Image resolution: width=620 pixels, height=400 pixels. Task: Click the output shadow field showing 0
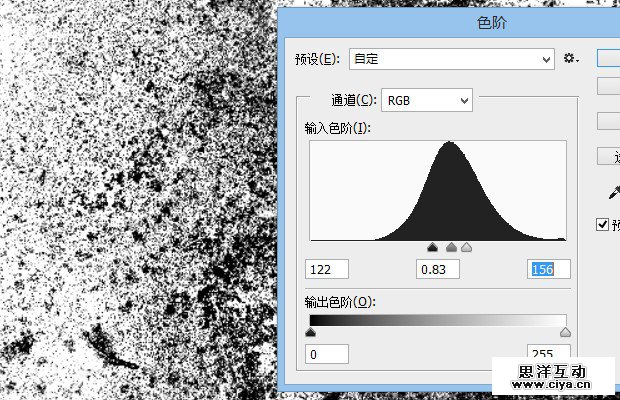[x=327, y=354]
